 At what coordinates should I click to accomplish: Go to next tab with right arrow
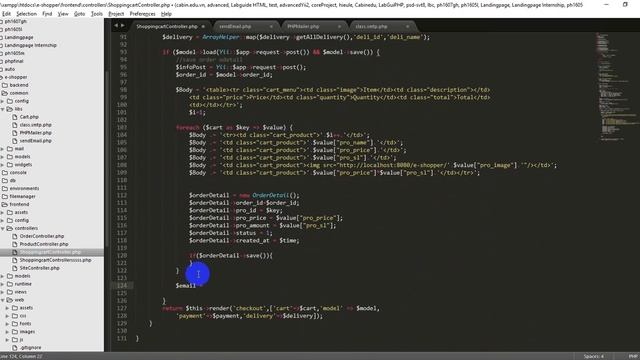point(122,26)
